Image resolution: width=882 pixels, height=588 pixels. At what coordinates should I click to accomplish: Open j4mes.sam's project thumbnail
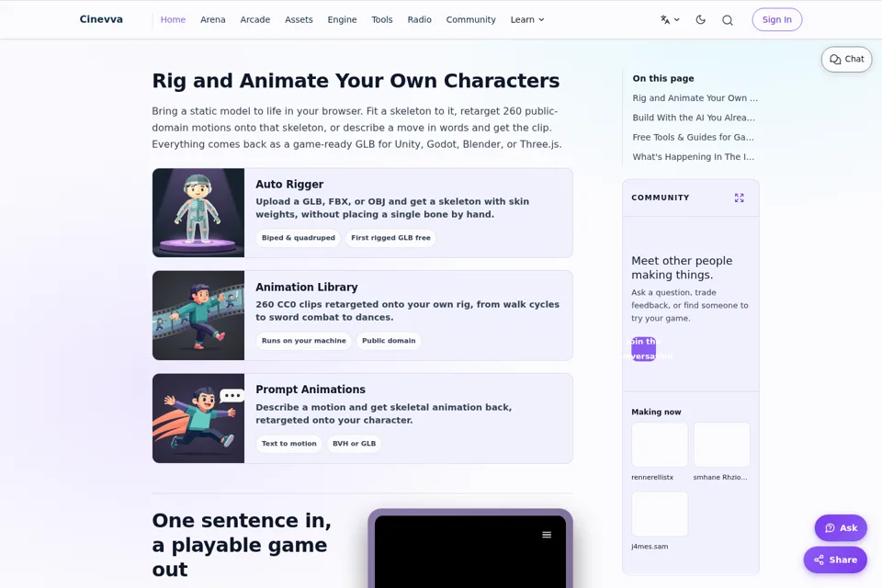pyautogui.click(x=660, y=514)
